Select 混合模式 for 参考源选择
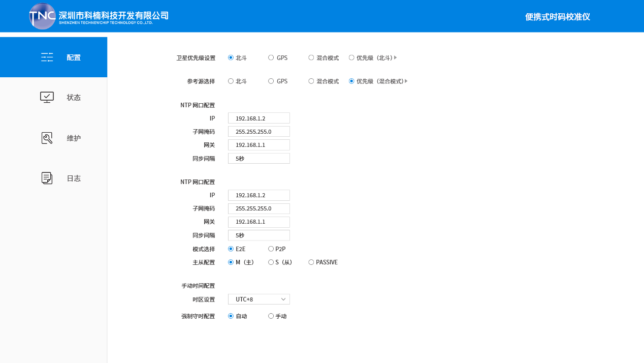This screenshot has height=363, width=644. 311,81
